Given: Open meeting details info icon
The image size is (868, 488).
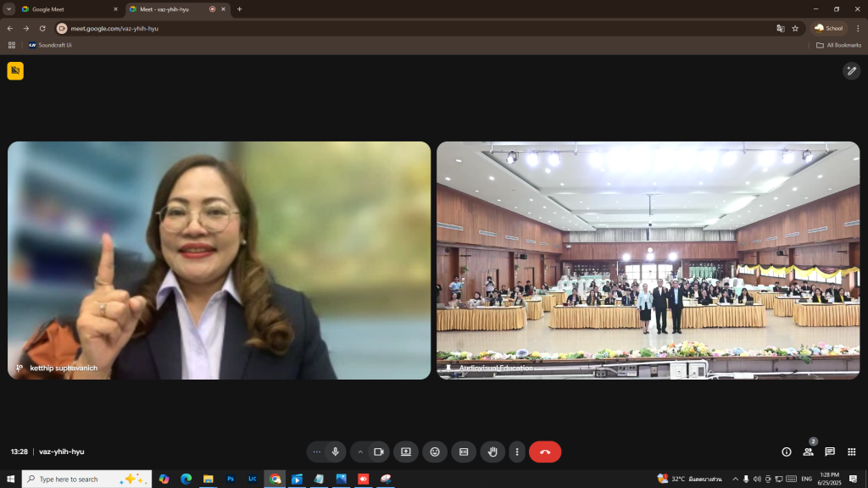Looking at the screenshot, I should [x=787, y=452].
